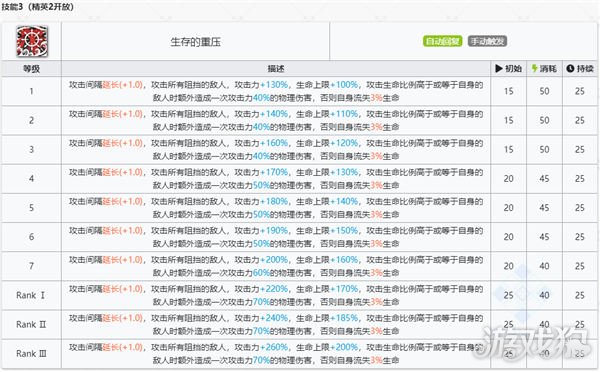Click duration value 25 in Rank Ⅰ row
This screenshot has width=600, height=372.
pos(580,295)
